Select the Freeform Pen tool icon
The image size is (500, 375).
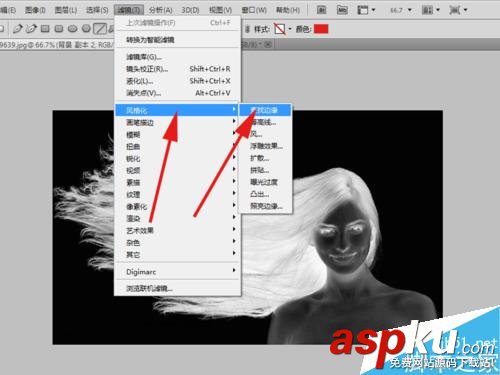point(31,29)
